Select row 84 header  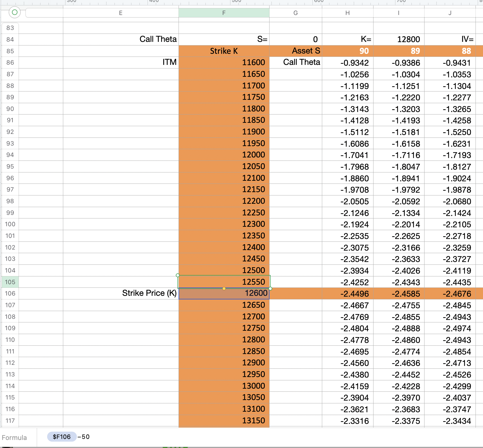click(10, 39)
